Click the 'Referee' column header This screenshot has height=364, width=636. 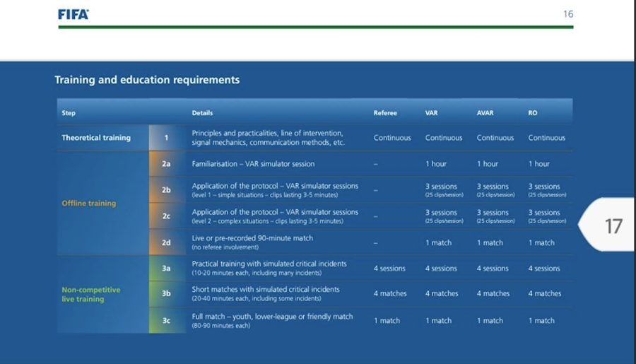[x=385, y=113]
